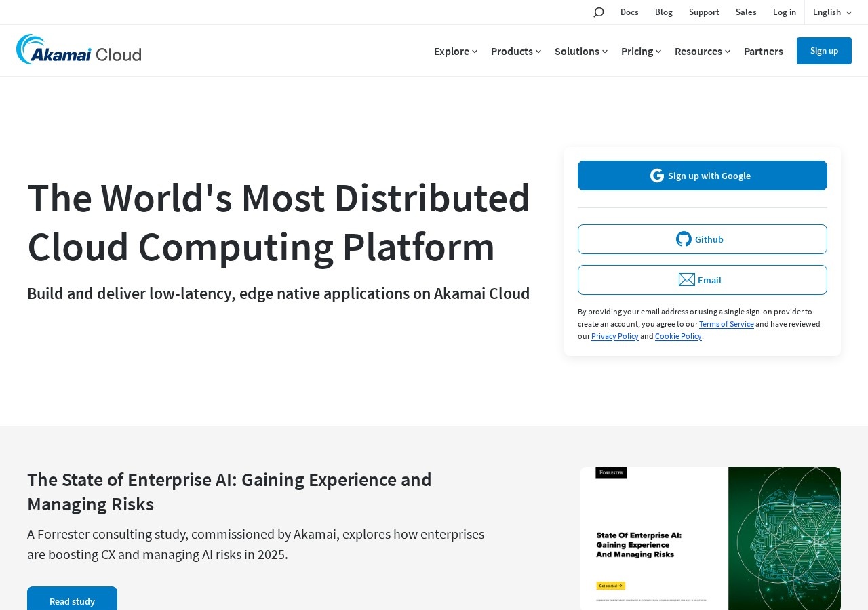
Task: Click the World's Most Distributed headline
Action: pos(279,222)
